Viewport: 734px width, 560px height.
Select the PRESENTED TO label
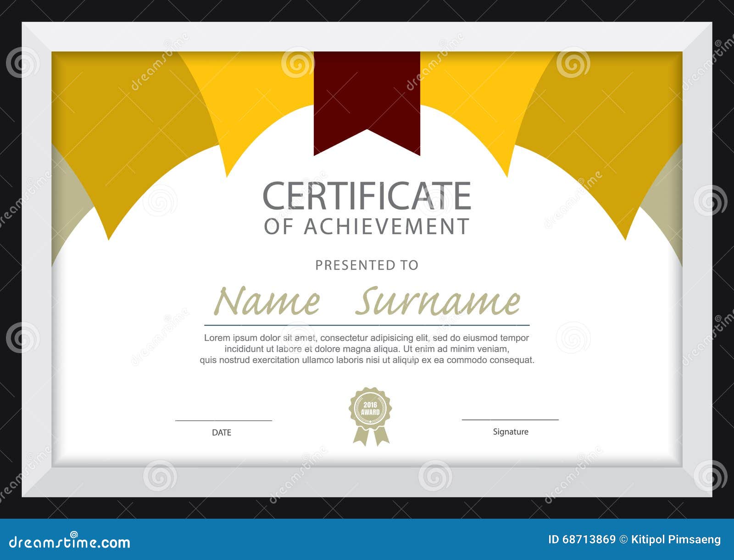367,264
